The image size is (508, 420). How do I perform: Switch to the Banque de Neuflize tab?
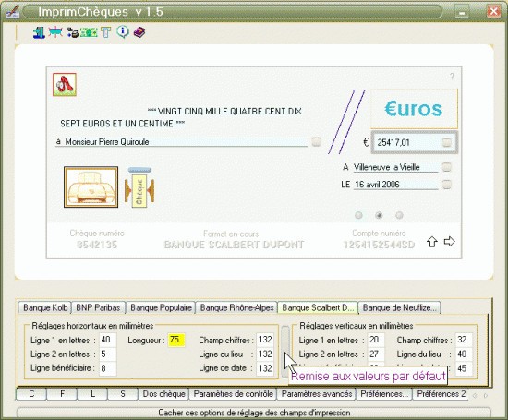[x=399, y=307]
